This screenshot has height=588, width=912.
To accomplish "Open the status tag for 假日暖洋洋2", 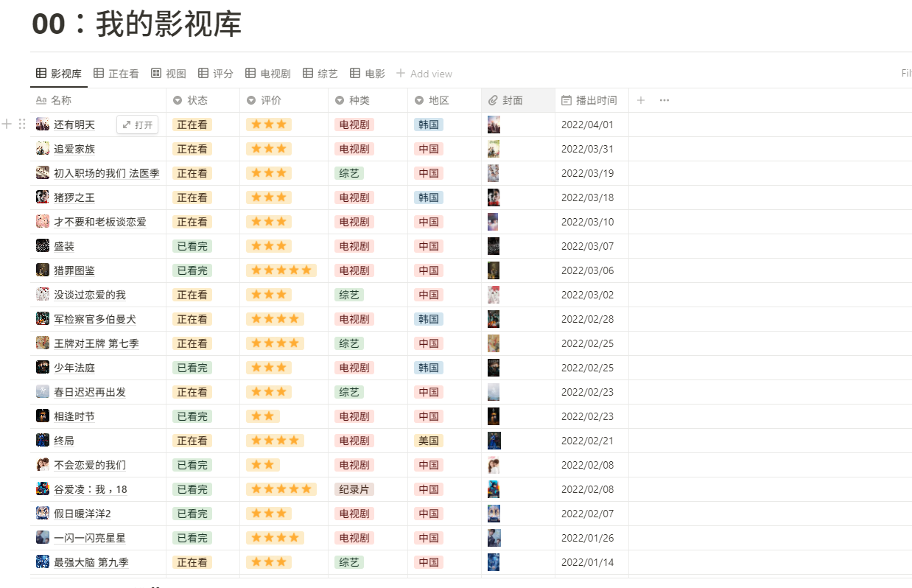I will coord(192,514).
